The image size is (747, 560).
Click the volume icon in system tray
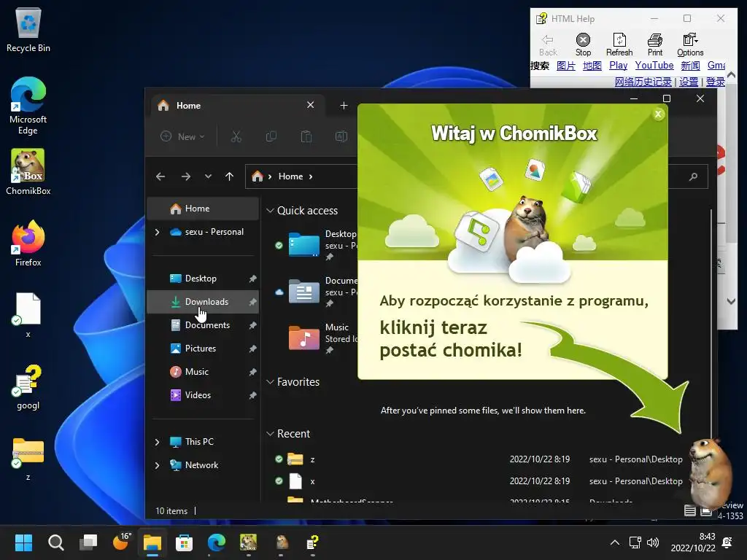click(653, 542)
